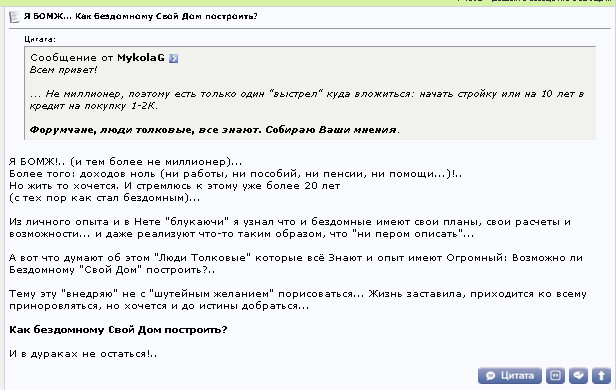Click the quick reply pencil bubble icon

578,376
